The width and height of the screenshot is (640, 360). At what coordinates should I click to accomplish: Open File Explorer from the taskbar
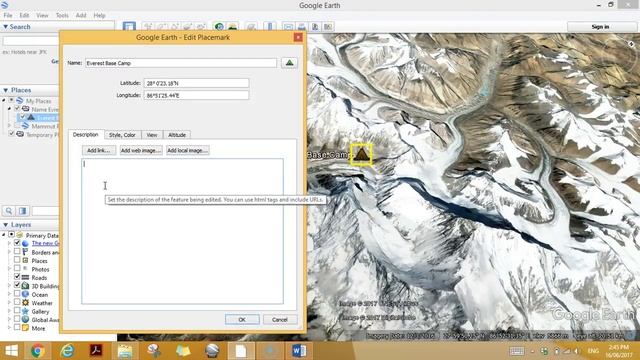pyautogui.click(x=125, y=351)
